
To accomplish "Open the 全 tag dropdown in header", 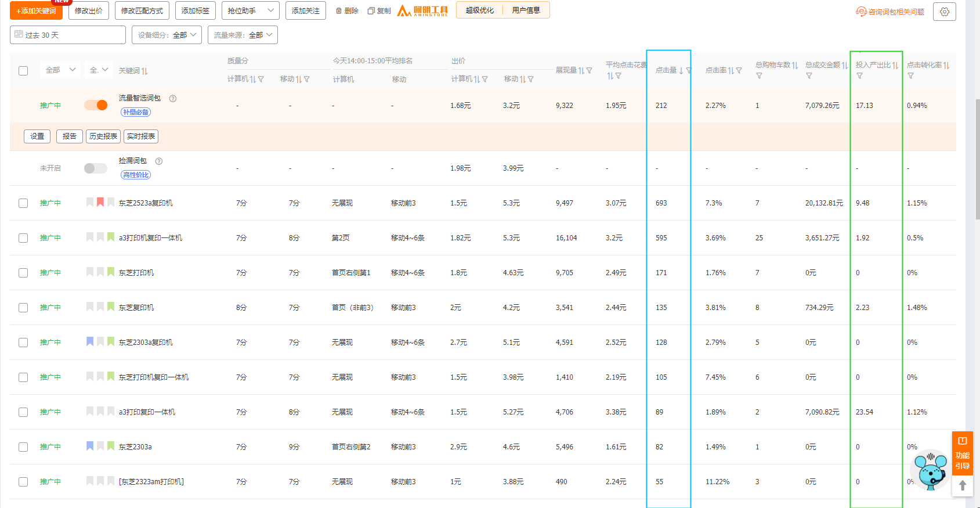I will [x=98, y=70].
